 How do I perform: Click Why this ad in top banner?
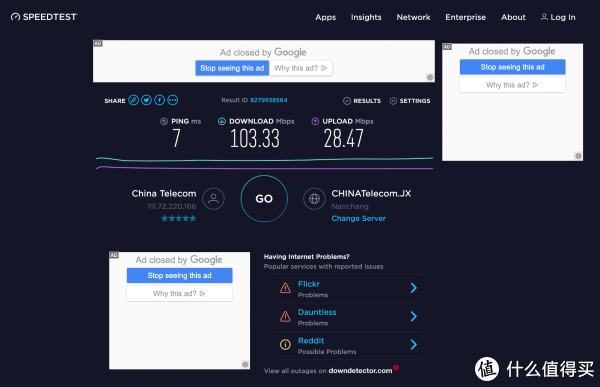coord(301,68)
